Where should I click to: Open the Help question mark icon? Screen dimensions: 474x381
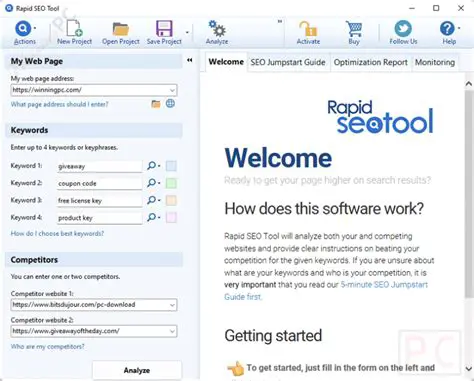pyautogui.click(x=447, y=29)
